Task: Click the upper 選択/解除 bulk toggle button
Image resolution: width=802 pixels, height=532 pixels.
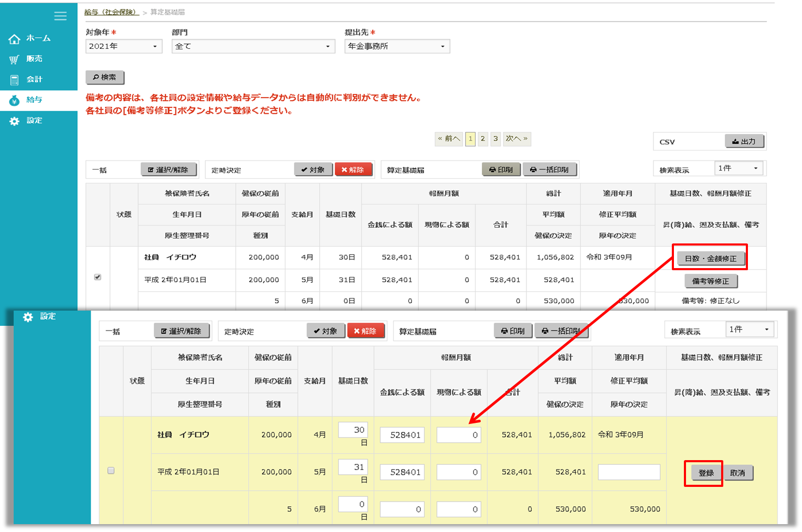Action: point(168,169)
